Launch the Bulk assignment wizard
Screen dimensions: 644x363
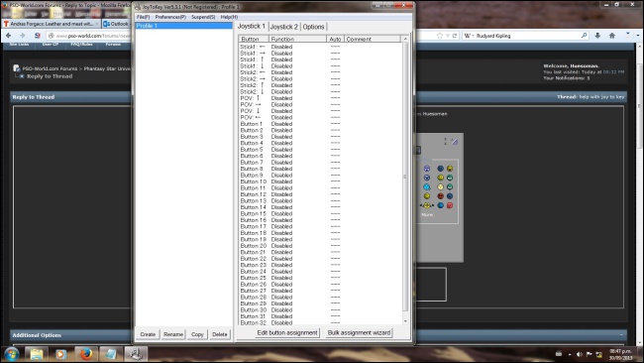click(x=359, y=332)
